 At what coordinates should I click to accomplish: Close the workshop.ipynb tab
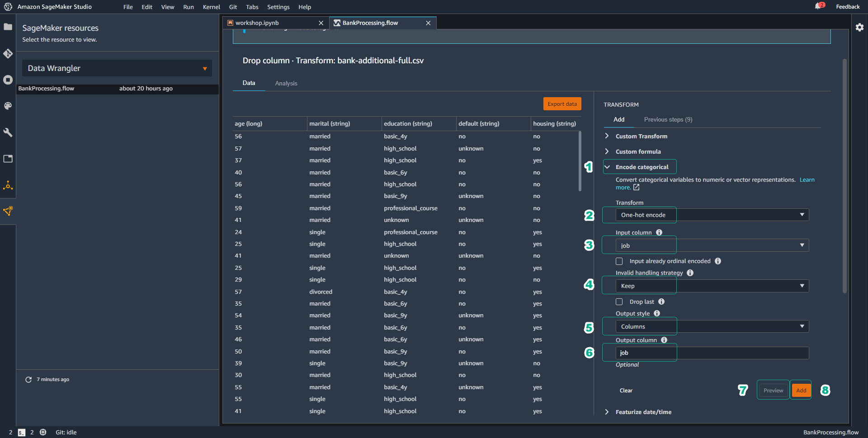tap(321, 23)
